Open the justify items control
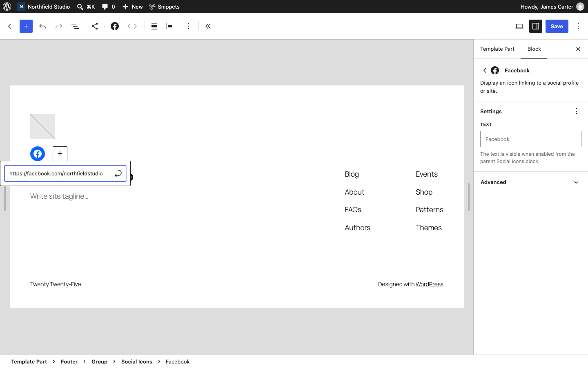588x368 pixels. [x=169, y=26]
